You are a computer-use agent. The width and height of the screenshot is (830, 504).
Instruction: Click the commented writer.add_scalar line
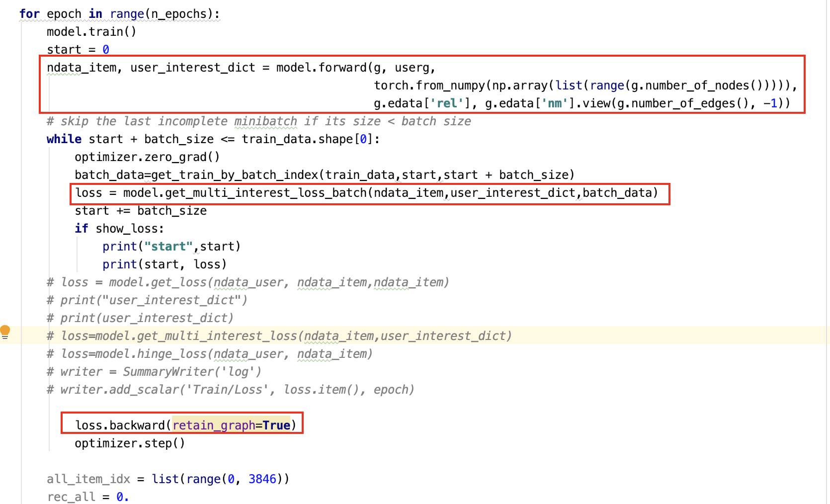[x=230, y=390]
